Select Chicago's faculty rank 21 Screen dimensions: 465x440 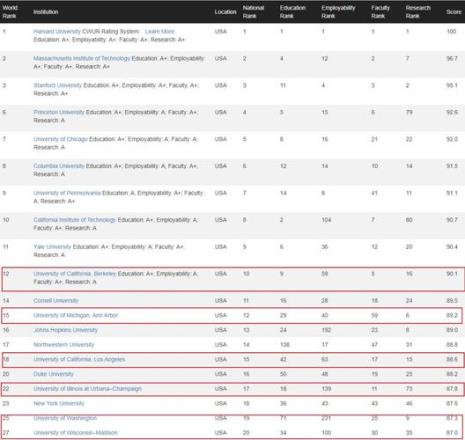374,139
